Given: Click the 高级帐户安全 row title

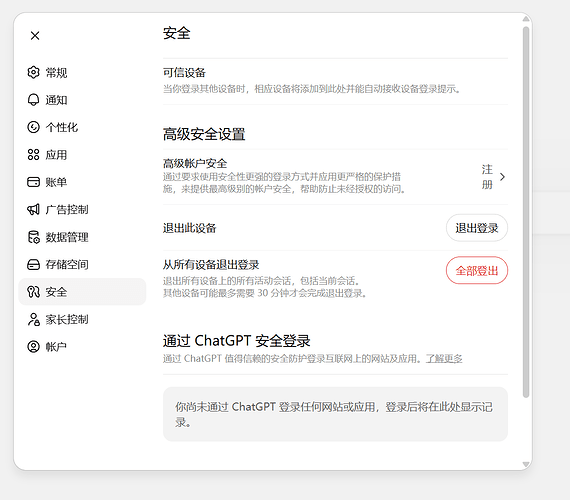Looking at the screenshot, I should coord(195,163).
